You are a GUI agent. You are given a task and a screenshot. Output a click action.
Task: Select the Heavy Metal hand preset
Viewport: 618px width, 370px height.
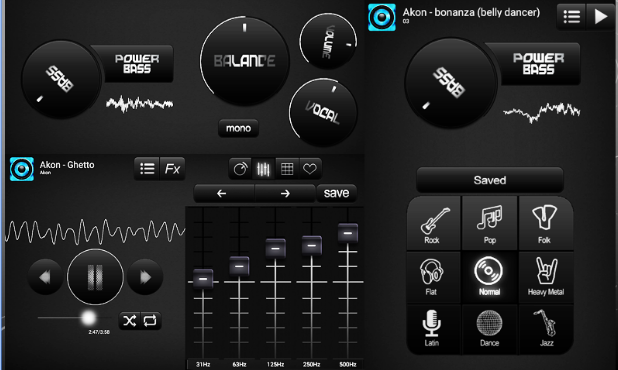click(546, 277)
